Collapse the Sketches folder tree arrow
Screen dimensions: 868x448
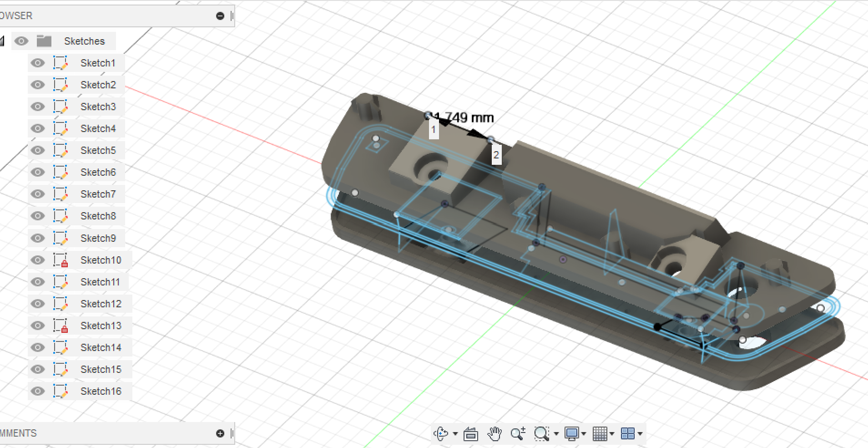[x=2, y=41]
